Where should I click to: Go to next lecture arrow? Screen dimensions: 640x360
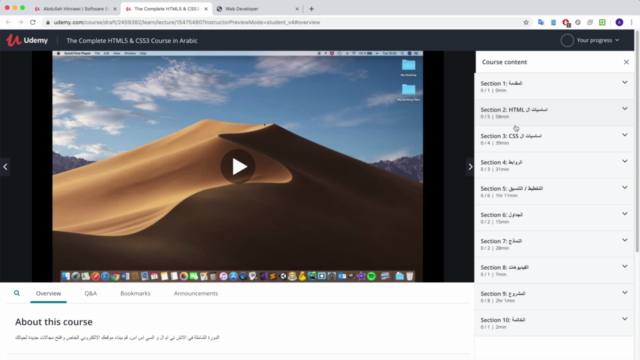pos(470,167)
